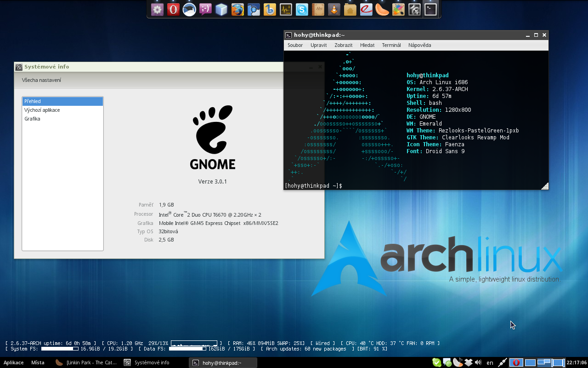Click the 'Verze 3.0.1' text
Screen dimensions: 588x368
click(x=213, y=182)
